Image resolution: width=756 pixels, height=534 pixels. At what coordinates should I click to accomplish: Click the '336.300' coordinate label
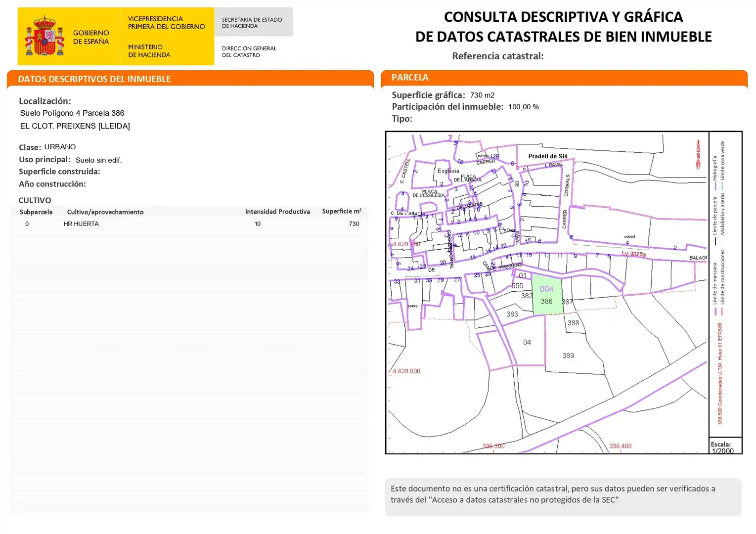click(x=493, y=446)
